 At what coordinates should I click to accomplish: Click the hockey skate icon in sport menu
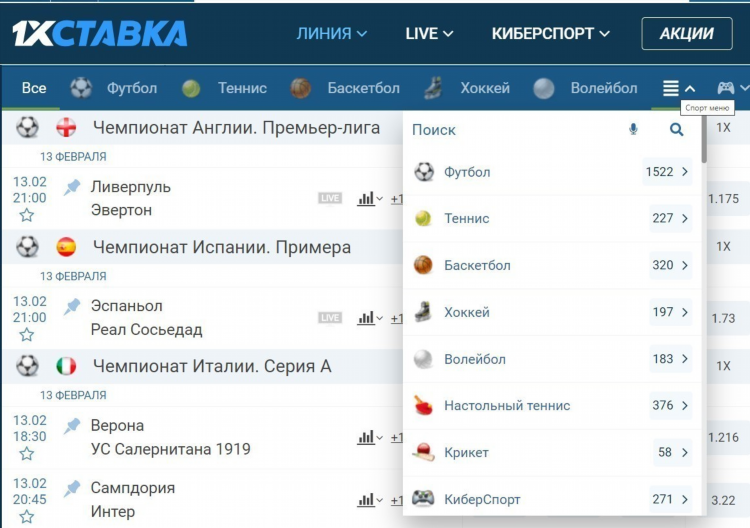423,312
